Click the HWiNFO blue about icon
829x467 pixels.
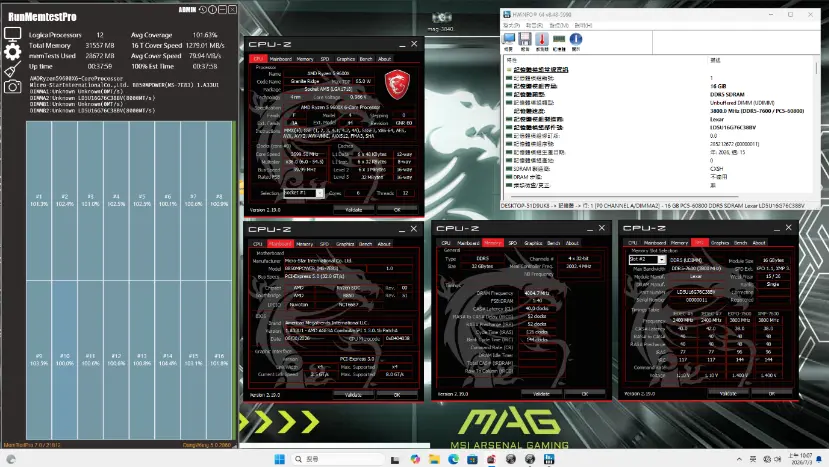pos(576,40)
